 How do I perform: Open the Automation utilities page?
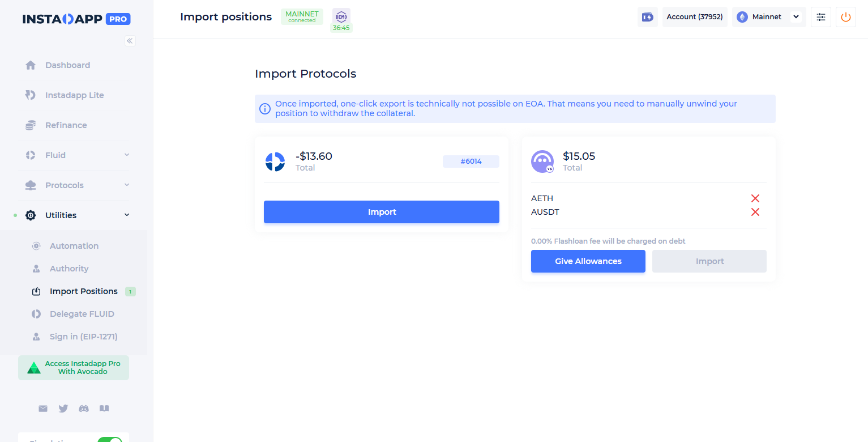click(x=74, y=246)
